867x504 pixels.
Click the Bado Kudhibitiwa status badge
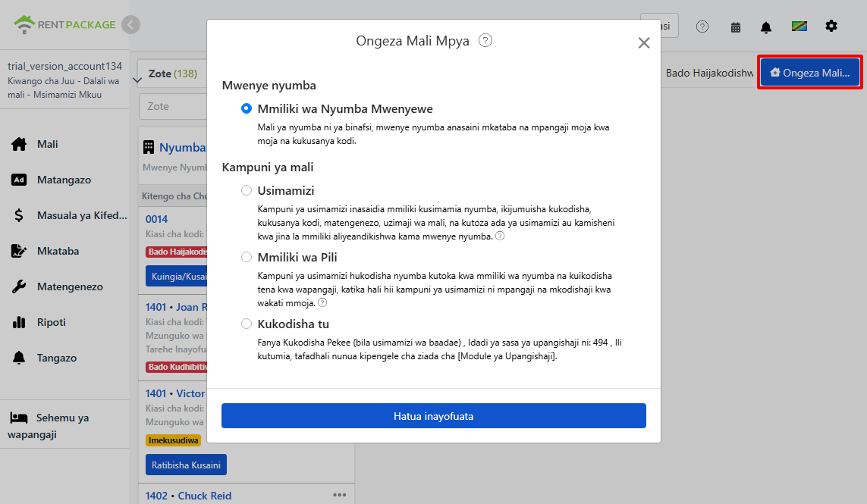177,367
